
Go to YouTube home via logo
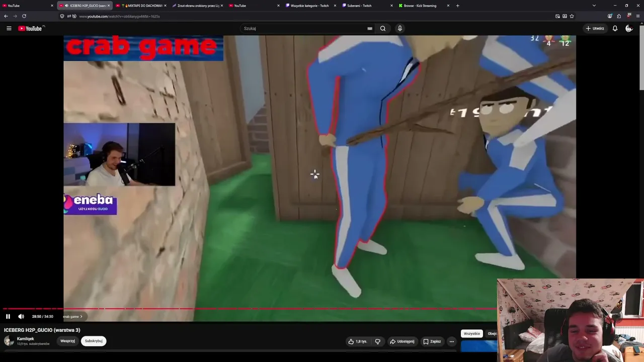(x=31, y=29)
